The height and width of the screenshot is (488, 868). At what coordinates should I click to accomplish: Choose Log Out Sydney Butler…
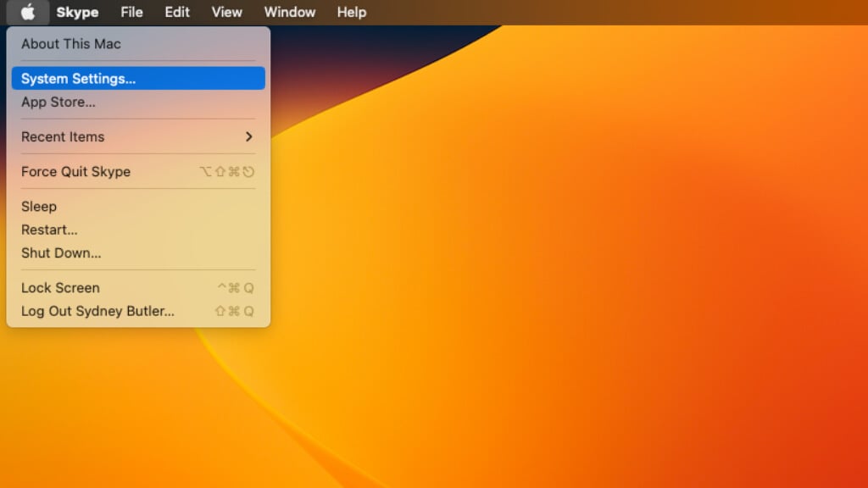coord(138,311)
